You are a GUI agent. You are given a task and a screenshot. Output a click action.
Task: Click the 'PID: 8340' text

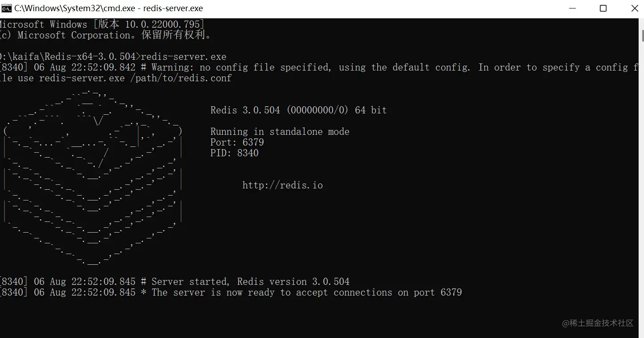coord(234,153)
